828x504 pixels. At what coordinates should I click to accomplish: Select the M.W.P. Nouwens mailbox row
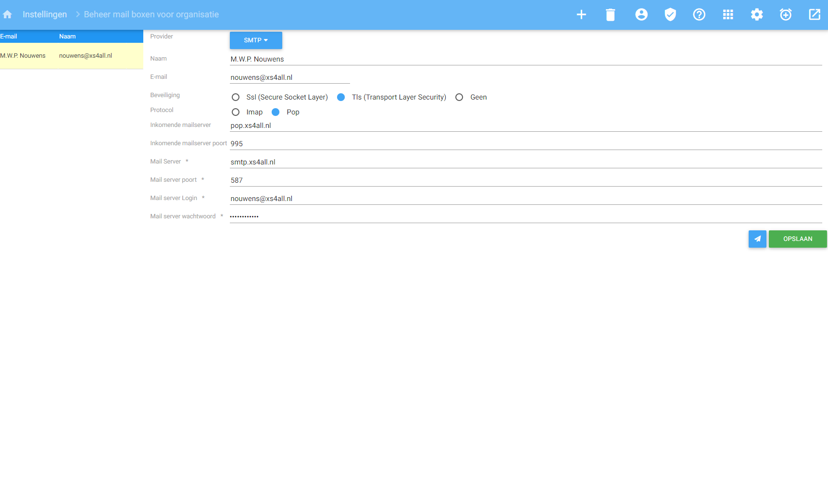coord(72,56)
